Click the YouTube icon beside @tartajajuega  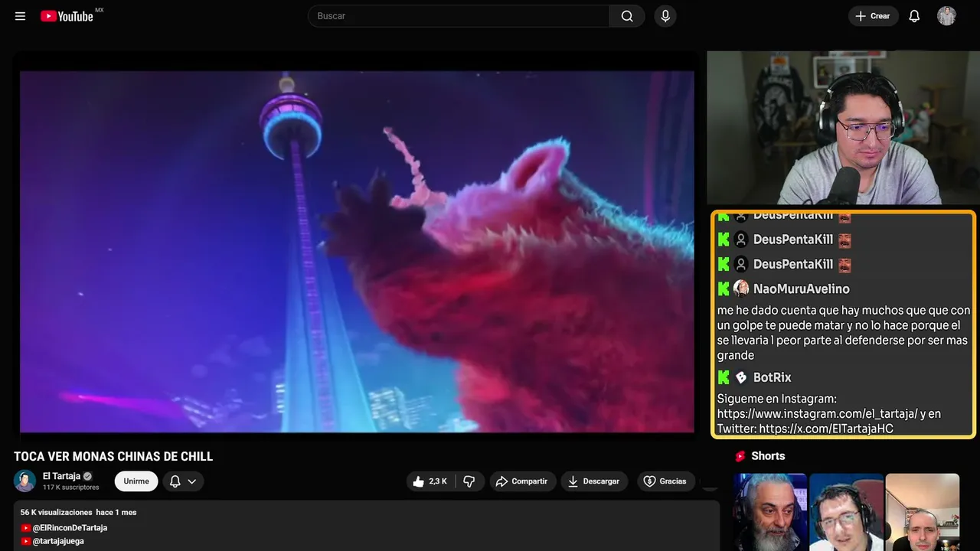tap(26, 541)
